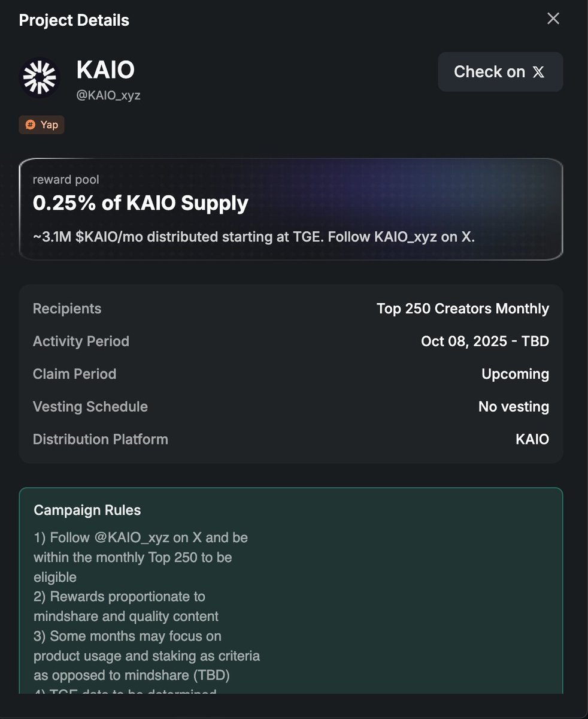Click the KAIO distribution platform value
This screenshot has height=719, width=588.
tap(532, 439)
